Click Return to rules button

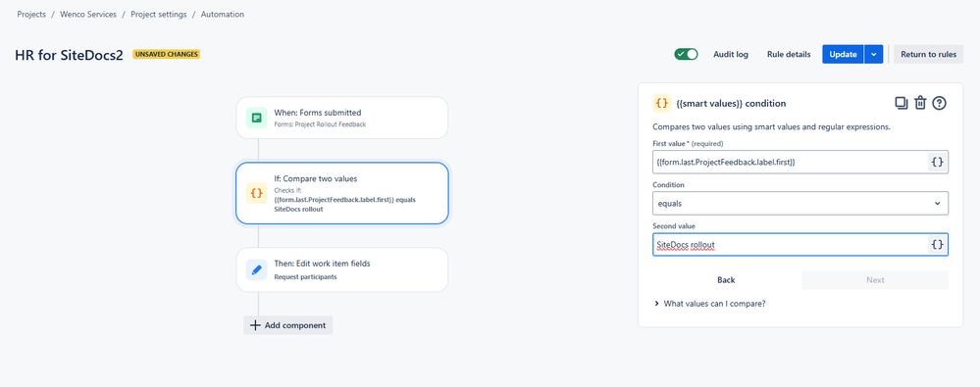pyautogui.click(x=928, y=54)
